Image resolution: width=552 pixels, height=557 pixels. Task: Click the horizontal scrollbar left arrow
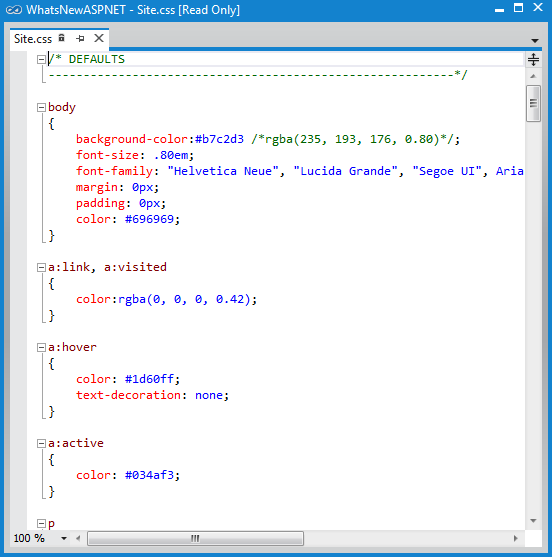click(78, 539)
